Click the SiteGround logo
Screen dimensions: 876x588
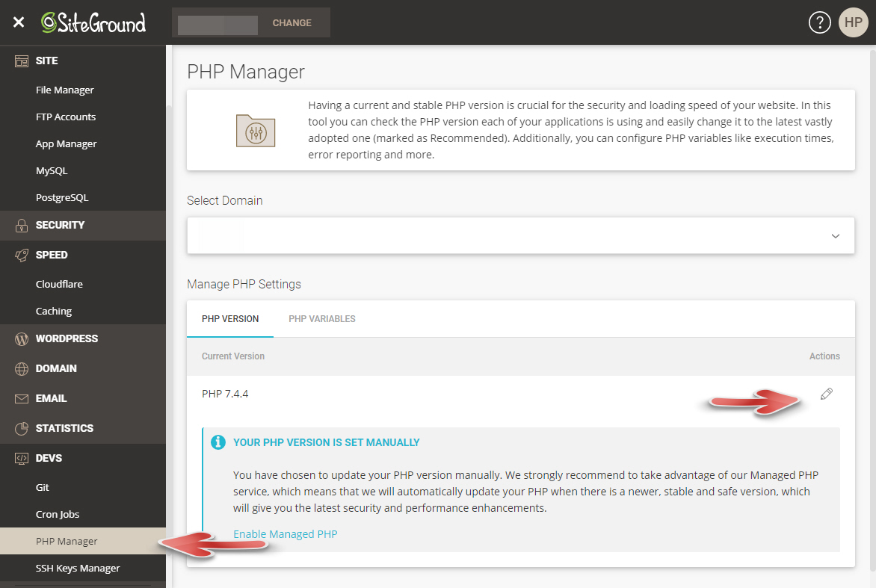(x=93, y=22)
